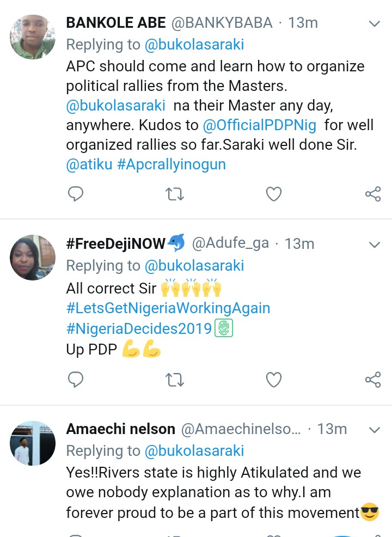Image resolution: width=392 pixels, height=537 pixels.
Task: Open the #LetsGetNigeriaWorkingAgain hashtag
Action: [168, 308]
